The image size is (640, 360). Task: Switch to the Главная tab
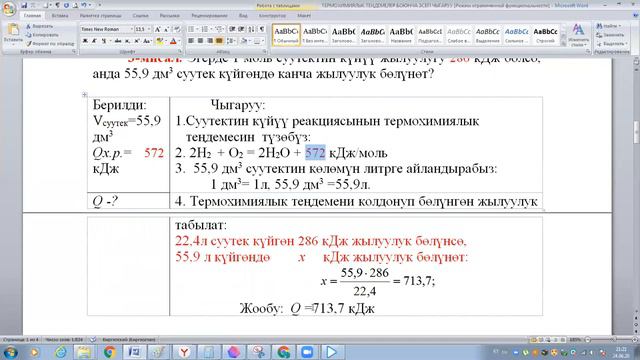pos(32,16)
